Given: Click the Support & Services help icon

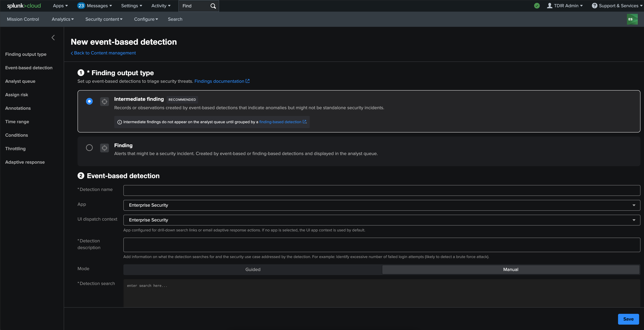Looking at the screenshot, I should click(594, 6).
